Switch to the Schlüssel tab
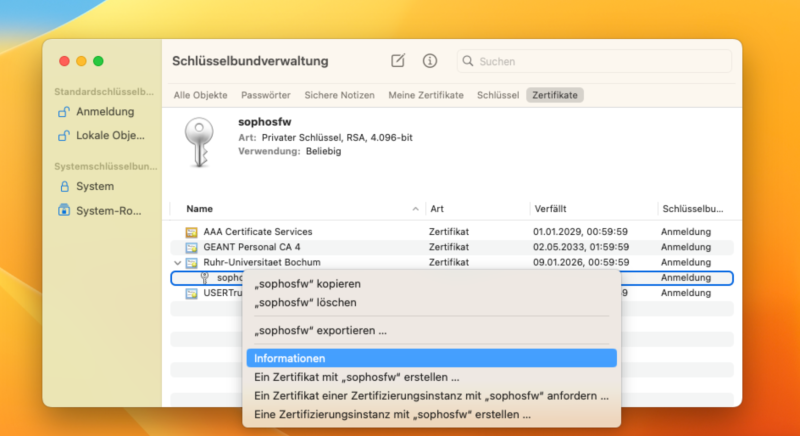Viewport: 800px width, 436px height. [x=498, y=95]
